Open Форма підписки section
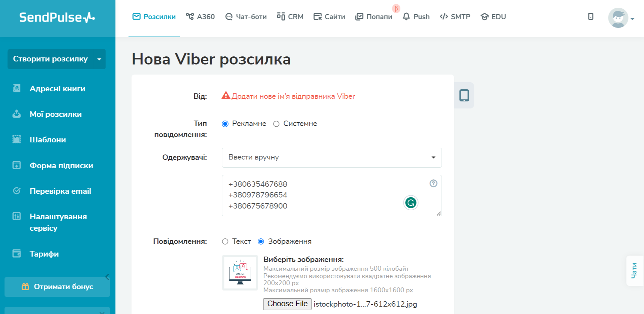This screenshot has height=314, width=644. pos(61,166)
